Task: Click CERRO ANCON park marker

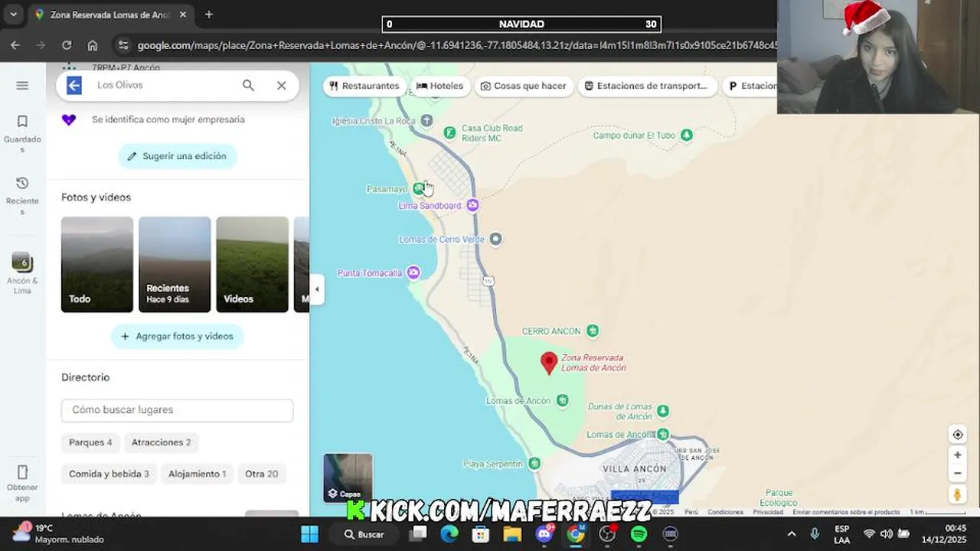Action: click(593, 331)
